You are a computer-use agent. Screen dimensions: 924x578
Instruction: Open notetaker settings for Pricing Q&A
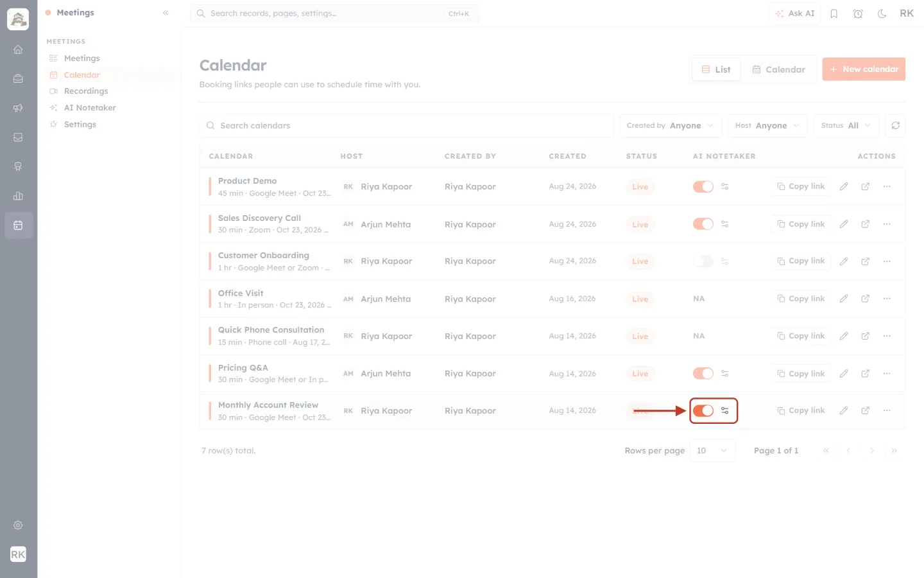[724, 373]
